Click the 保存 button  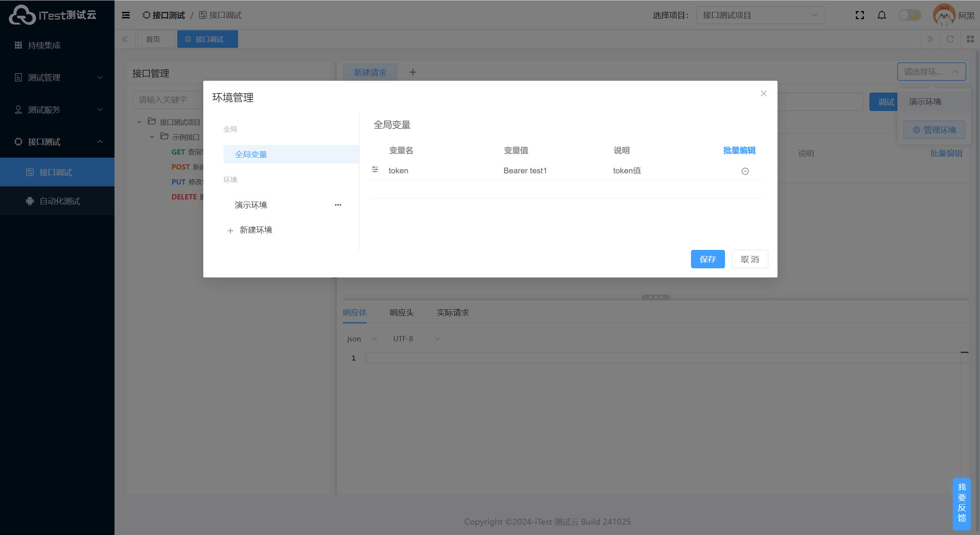pyautogui.click(x=707, y=259)
